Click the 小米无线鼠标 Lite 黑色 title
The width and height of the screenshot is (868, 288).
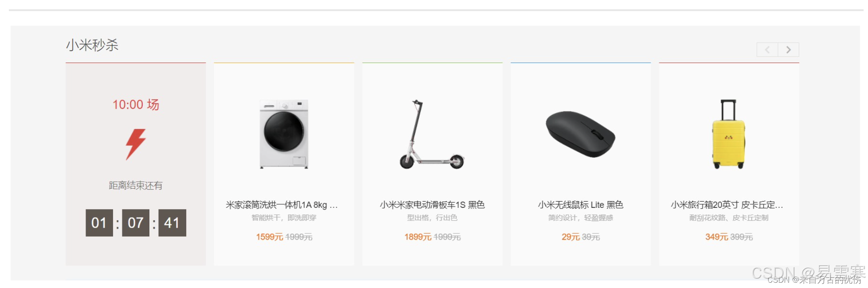[581, 205]
